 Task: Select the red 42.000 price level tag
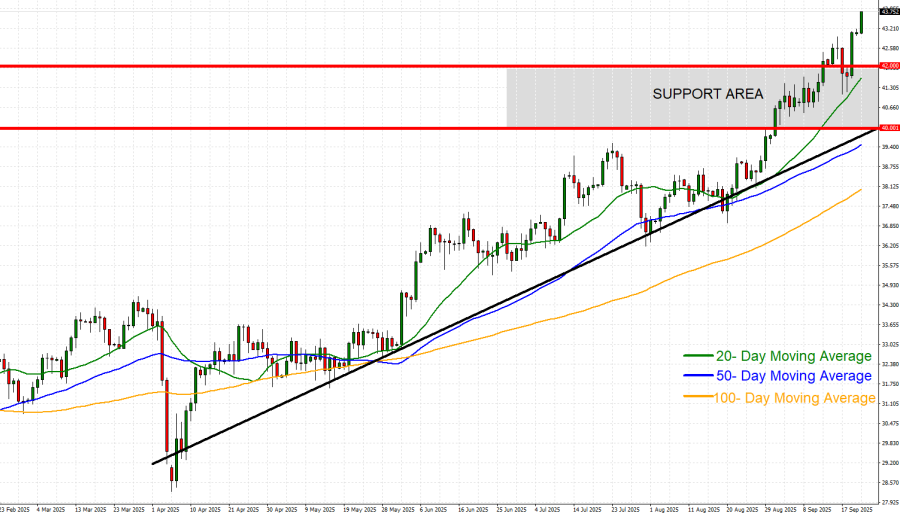tap(888, 66)
